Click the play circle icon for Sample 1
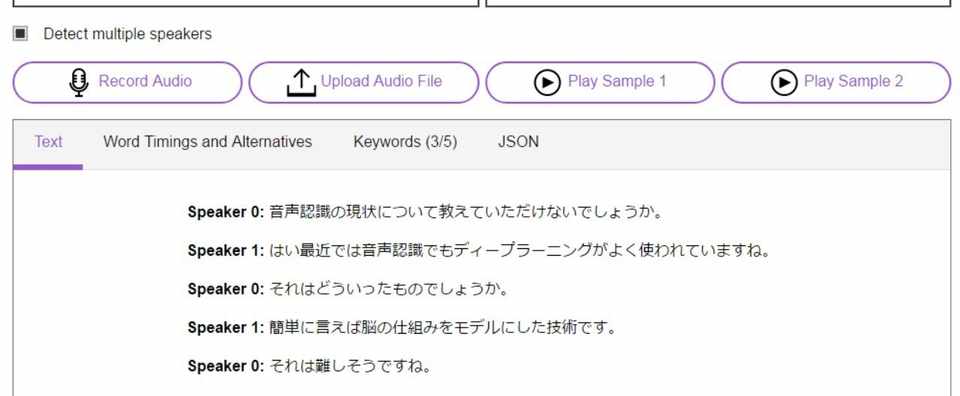 click(547, 82)
